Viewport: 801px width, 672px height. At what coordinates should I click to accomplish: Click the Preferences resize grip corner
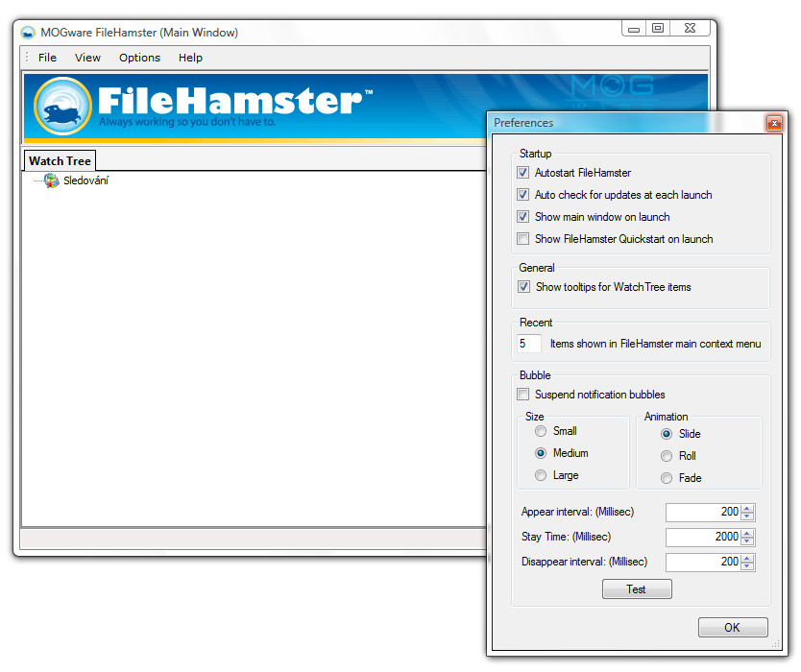click(776, 643)
